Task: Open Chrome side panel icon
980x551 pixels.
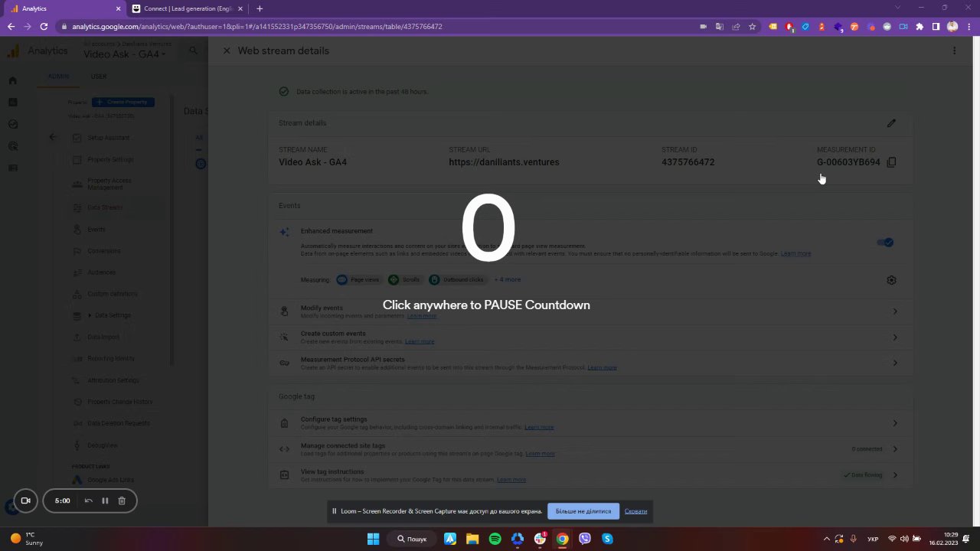Action: 936,27
